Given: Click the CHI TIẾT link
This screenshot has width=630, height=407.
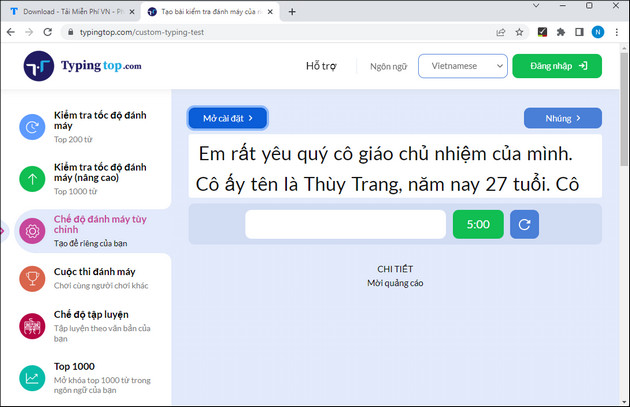Looking at the screenshot, I should coord(395,269).
